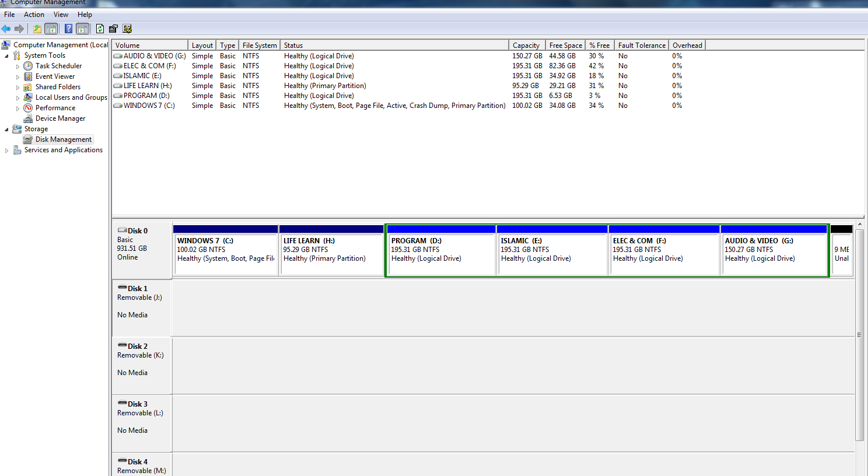Sort by the Overhead column header
The width and height of the screenshot is (868, 476).
(687, 45)
